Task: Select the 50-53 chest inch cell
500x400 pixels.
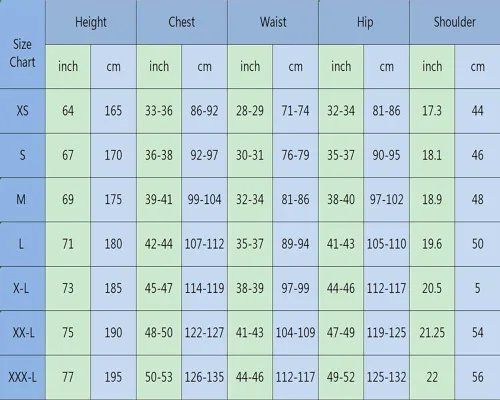Action: [x=159, y=377]
